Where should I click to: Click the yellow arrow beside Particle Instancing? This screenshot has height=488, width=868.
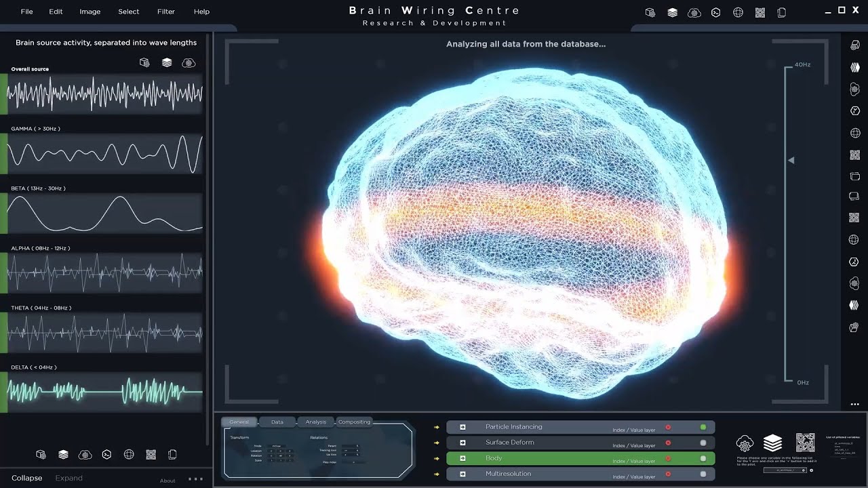point(437,427)
